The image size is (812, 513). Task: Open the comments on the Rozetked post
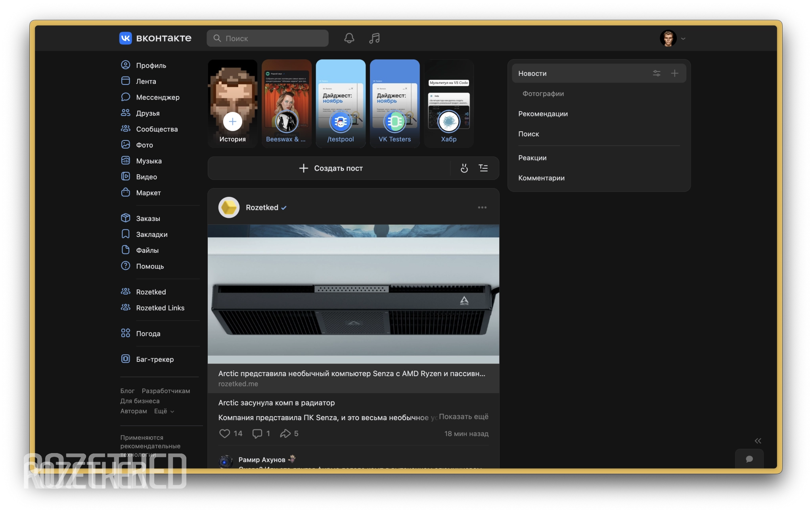coord(258,434)
